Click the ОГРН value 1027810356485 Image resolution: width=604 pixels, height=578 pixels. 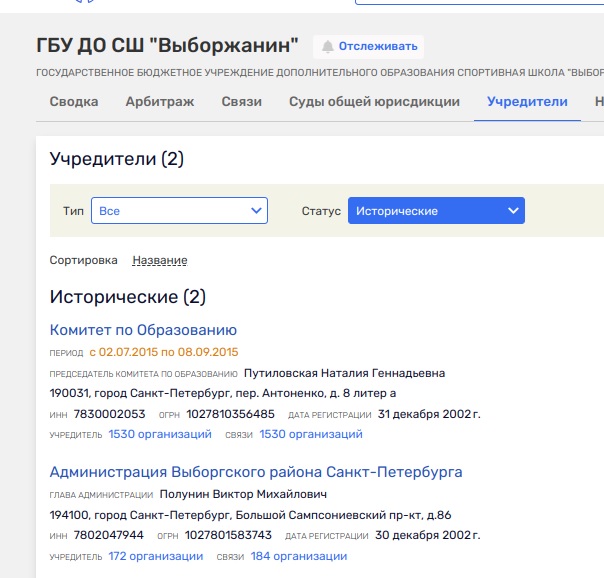[230, 414]
